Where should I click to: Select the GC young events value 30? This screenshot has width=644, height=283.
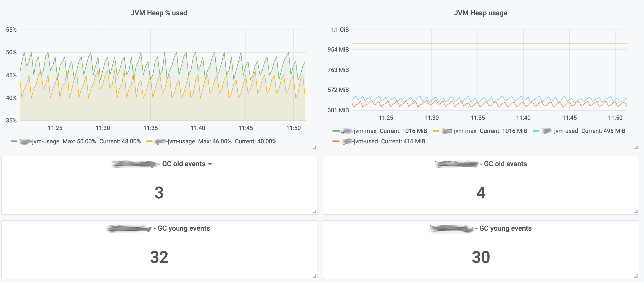(481, 257)
